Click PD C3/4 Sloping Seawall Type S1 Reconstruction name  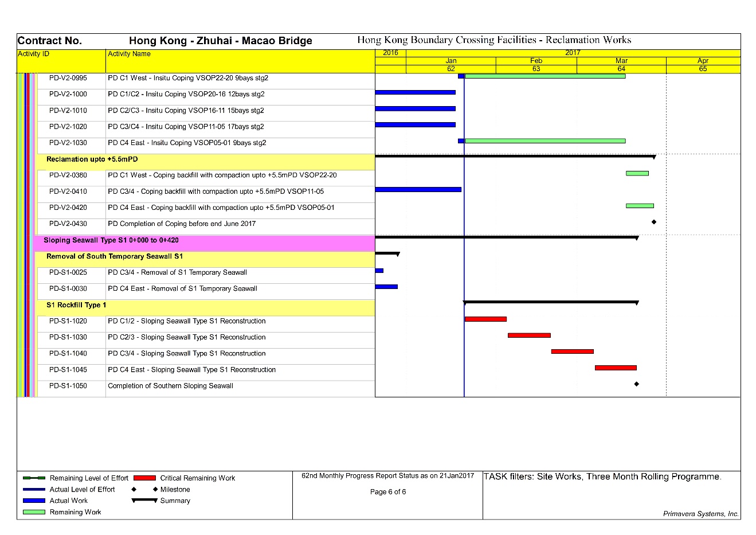[x=187, y=353]
